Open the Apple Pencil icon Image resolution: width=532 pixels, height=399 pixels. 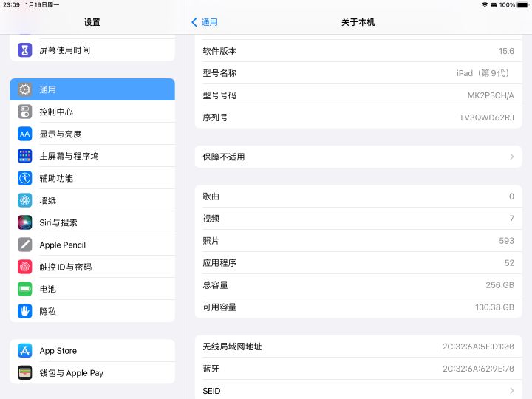(x=25, y=245)
